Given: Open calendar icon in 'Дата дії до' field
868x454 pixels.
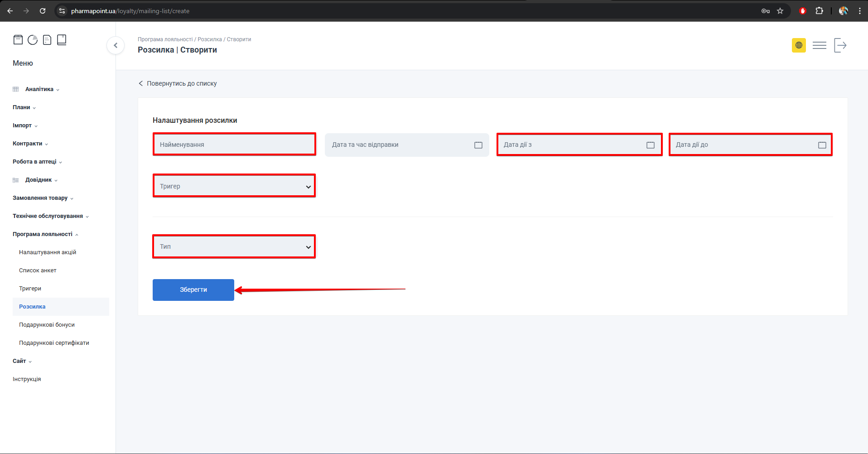Looking at the screenshot, I should (822, 145).
